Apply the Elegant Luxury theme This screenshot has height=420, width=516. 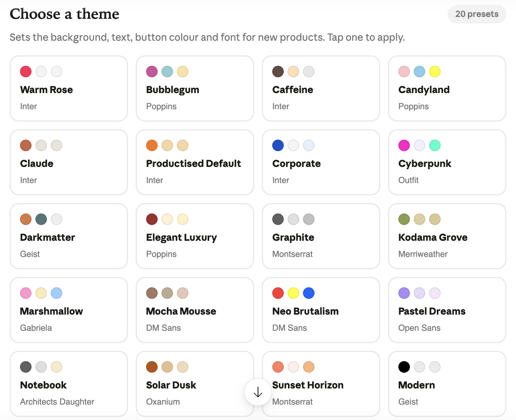click(x=195, y=236)
